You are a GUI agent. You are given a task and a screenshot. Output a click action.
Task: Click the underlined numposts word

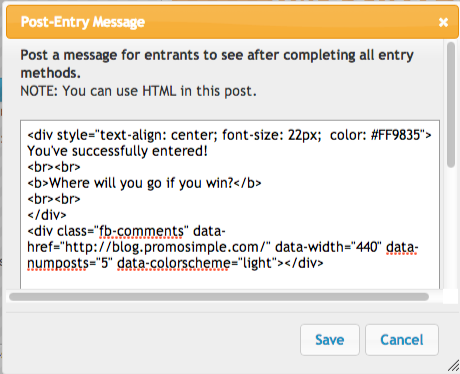click(x=57, y=263)
